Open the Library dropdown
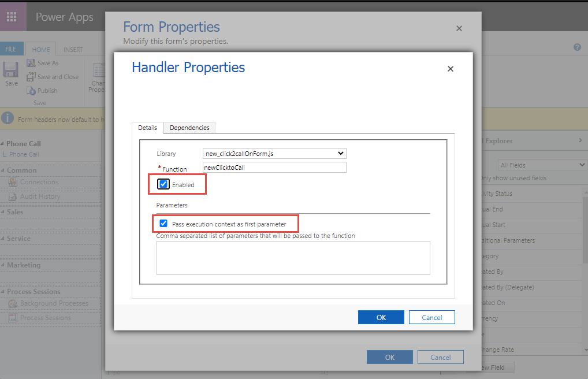588x379 pixels. coord(274,154)
